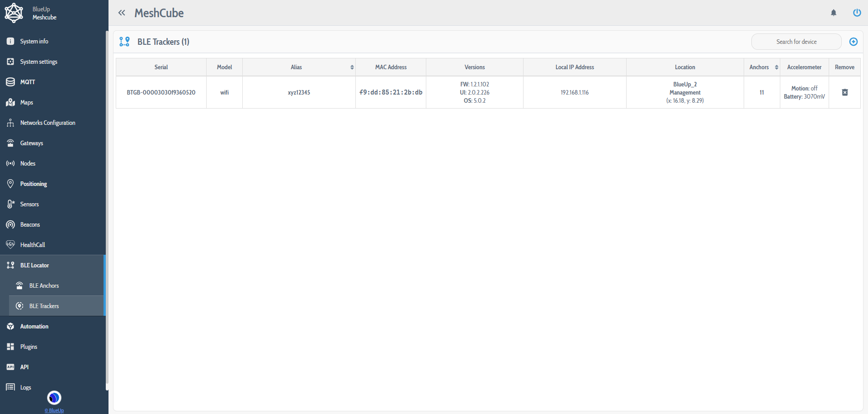
Task: Sort table by Alias column arrows
Action: (x=352, y=67)
